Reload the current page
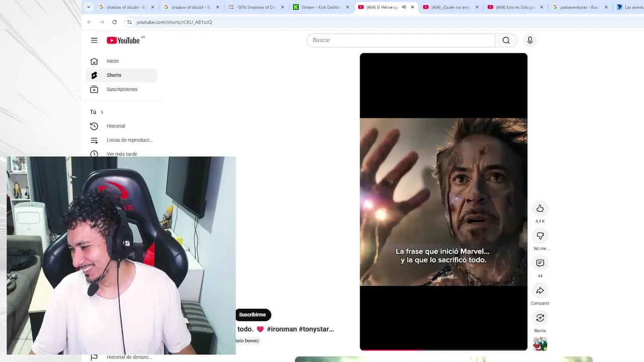This screenshot has width=644, height=362. (x=114, y=22)
